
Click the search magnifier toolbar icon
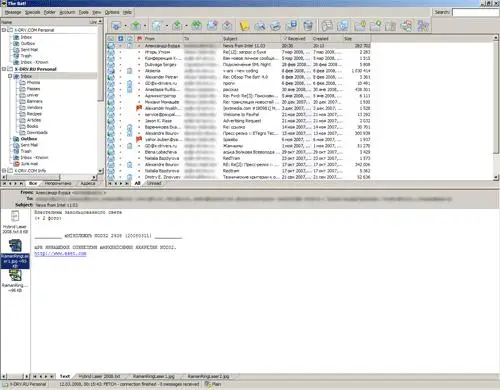pos(260,26)
